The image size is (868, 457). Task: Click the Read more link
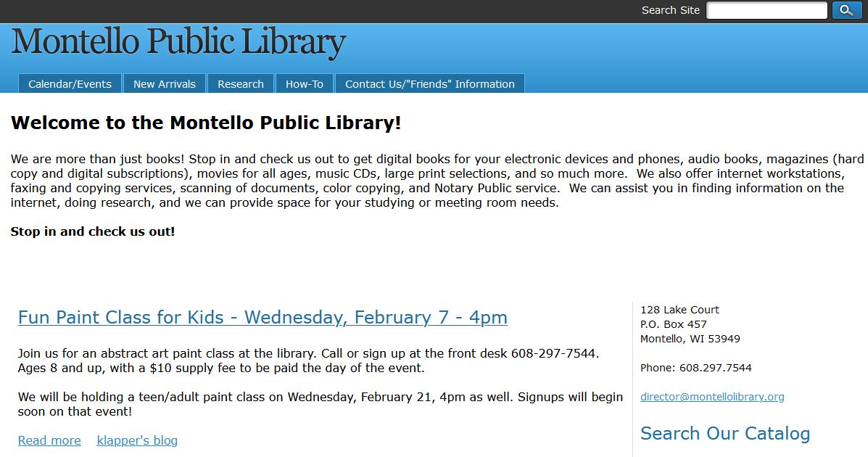(x=49, y=440)
